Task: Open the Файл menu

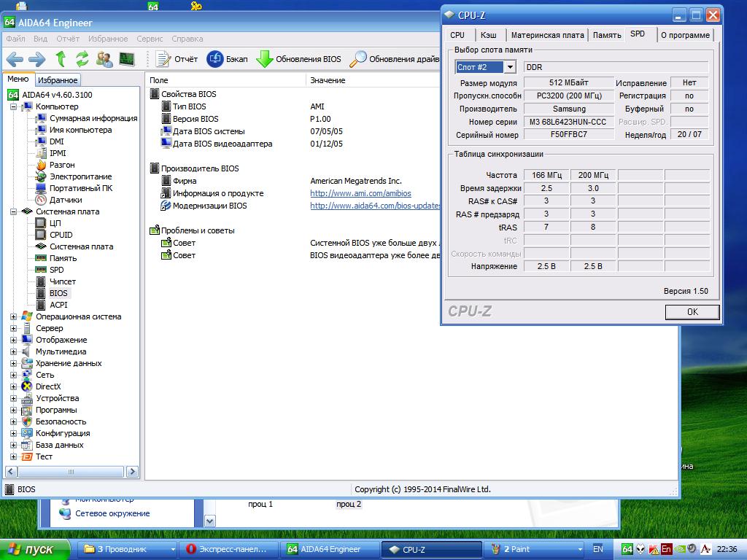Action: [x=15, y=39]
